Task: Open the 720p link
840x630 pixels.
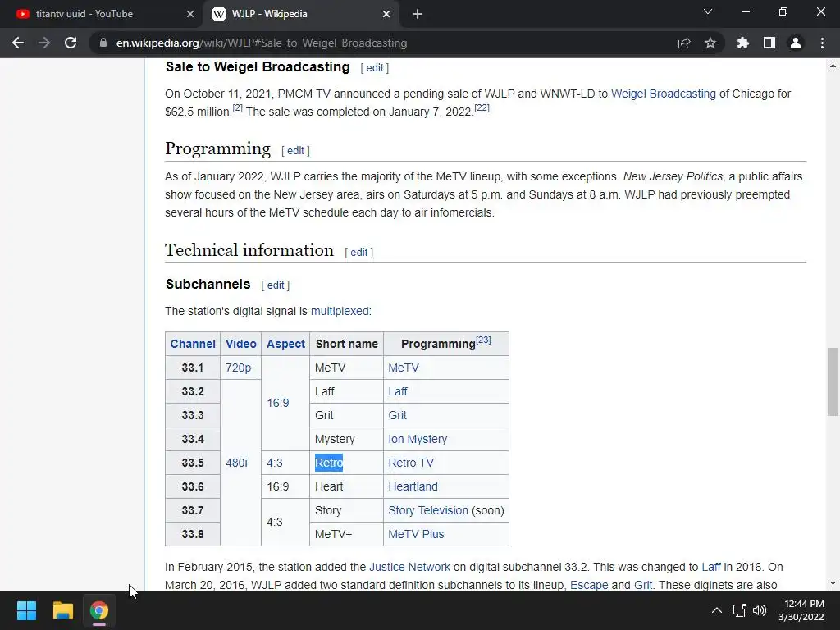Action: (239, 368)
